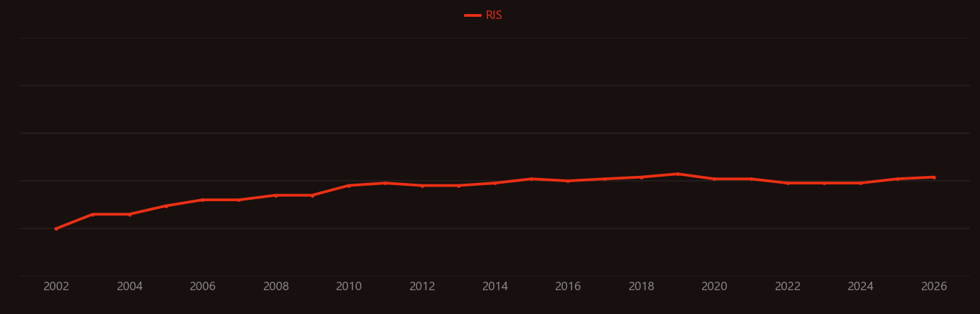980x314 pixels.
Task: Select the 2022 data point marker
Action: [787, 183]
